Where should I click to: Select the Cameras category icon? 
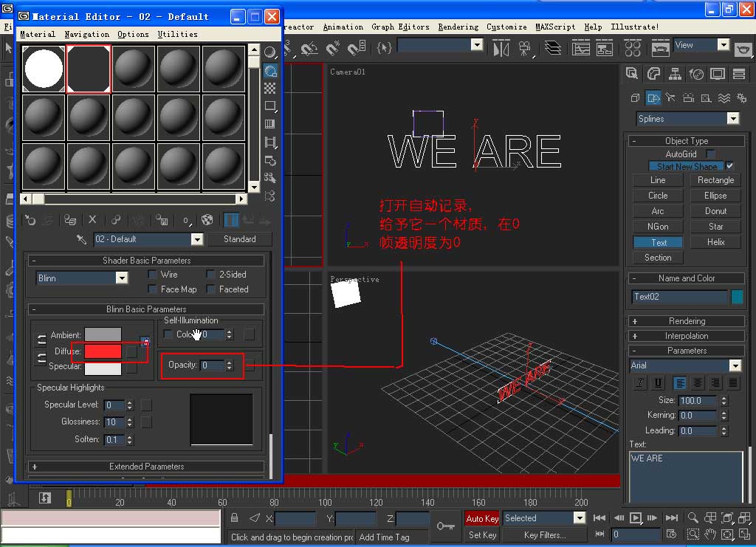(x=689, y=98)
